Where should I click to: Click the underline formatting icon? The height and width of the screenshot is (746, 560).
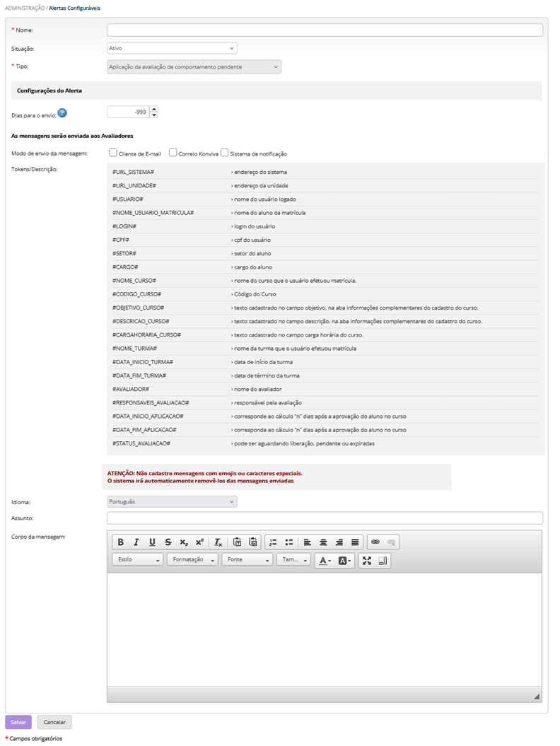(x=152, y=542)
